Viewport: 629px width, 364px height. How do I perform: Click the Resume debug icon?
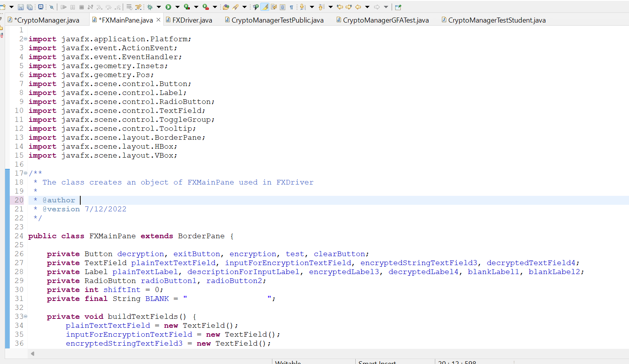coord(64,7)
